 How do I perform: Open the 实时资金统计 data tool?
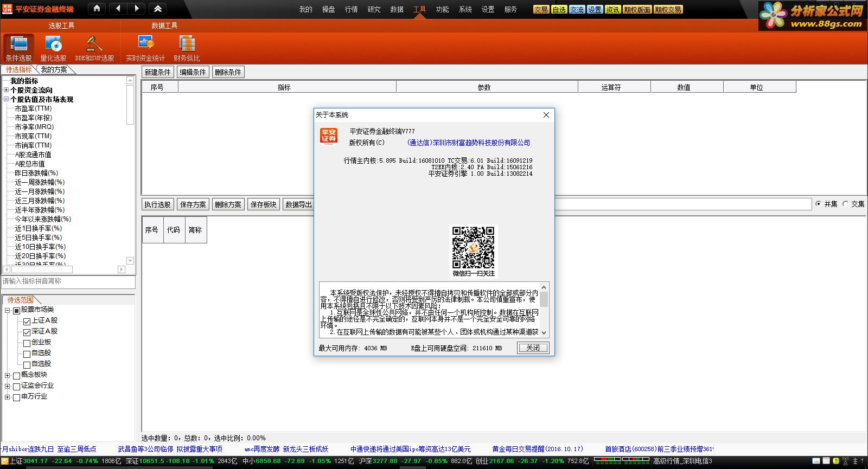[x=145, y=48]
